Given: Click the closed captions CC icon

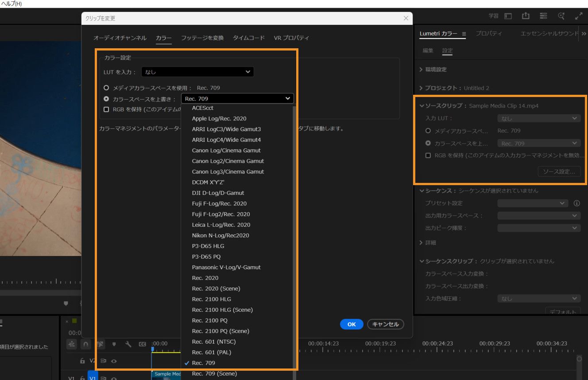Looking at the screenshot, I should 143,344.
